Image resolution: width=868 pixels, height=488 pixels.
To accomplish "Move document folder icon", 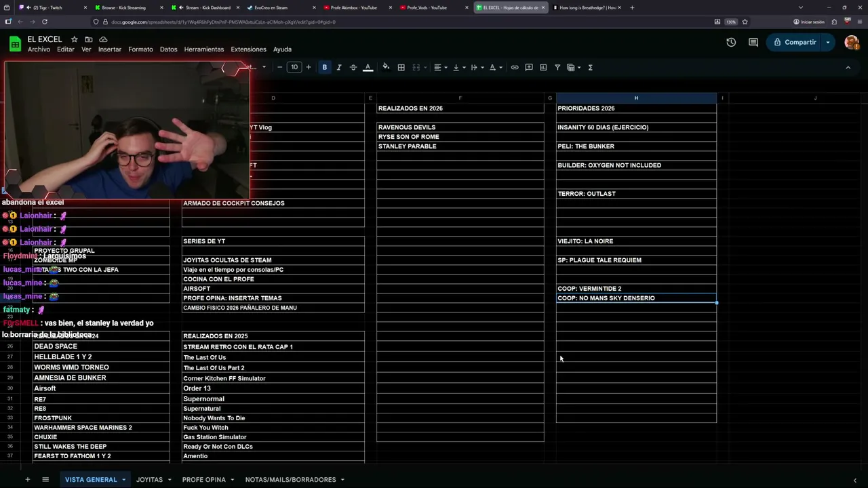I will [x=89, y=39].
